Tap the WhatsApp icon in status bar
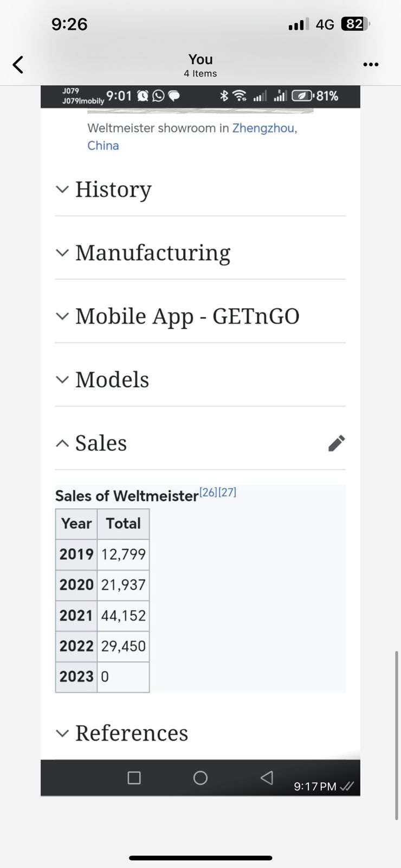Image resolution: width=401 pixels, height=868 pixels. (158, 96)
